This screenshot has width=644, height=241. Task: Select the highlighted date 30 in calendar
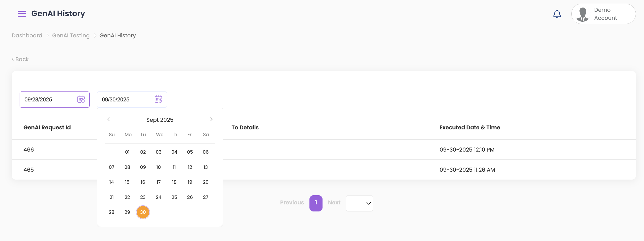(x=143, y=212)
